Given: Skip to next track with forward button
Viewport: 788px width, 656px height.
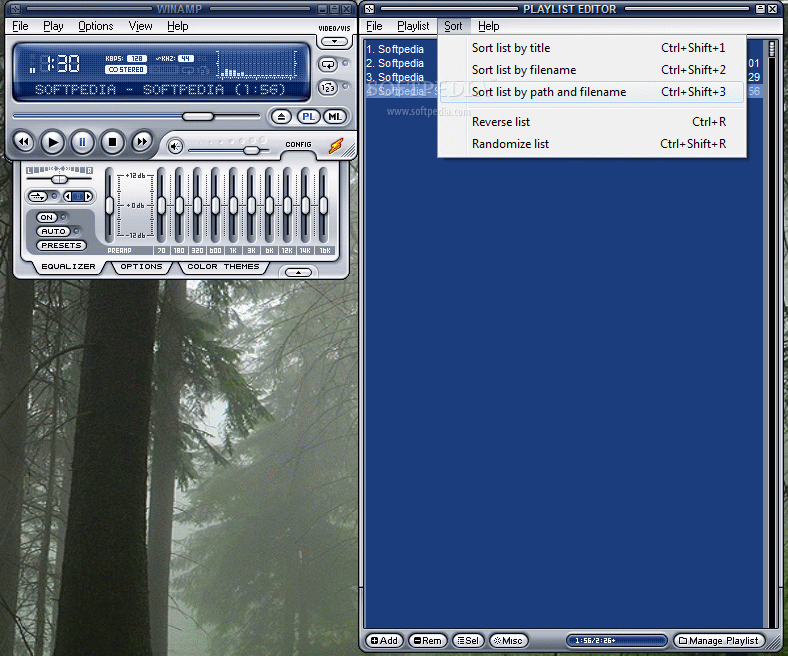Looking at the screenshot, I should tap(142, 142).
